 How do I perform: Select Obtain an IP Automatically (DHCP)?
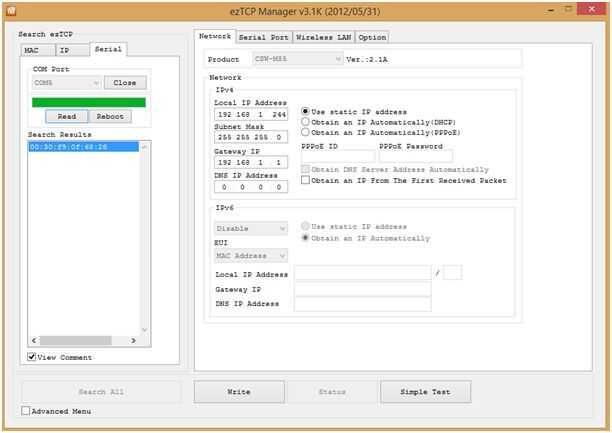[x=305, y=122]
